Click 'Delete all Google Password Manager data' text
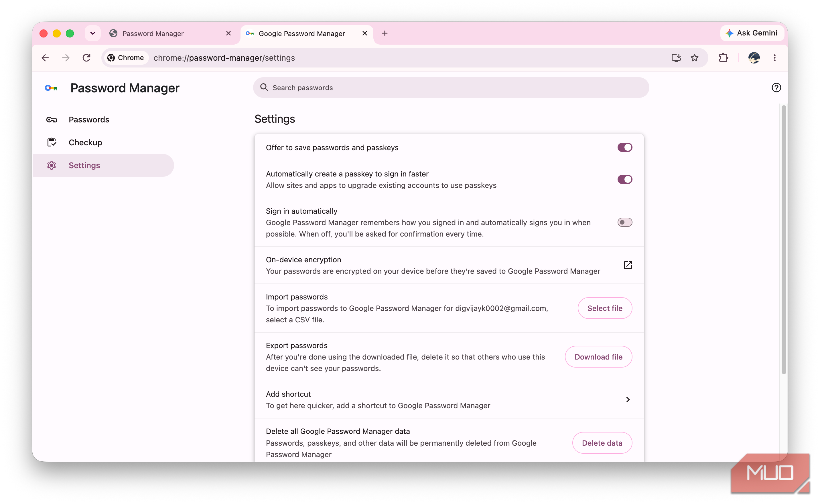This screenshot has height=504, width=820. [x=338, y=432]
